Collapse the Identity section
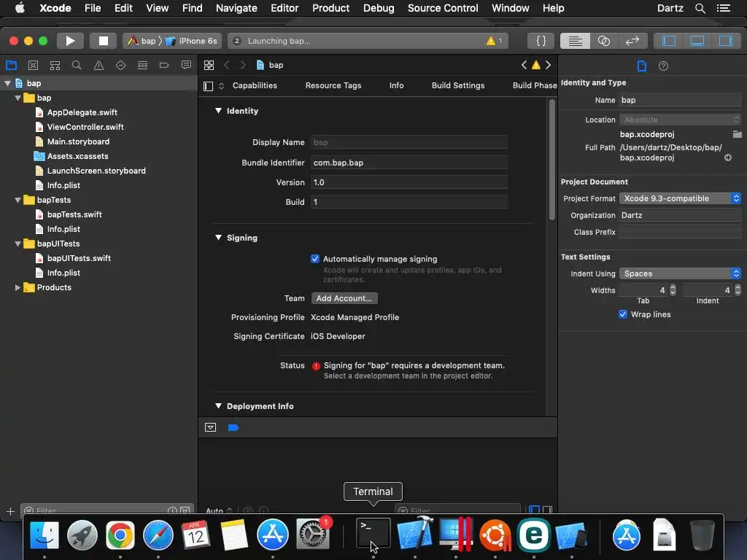747x560 pixels. pos(218,111)
